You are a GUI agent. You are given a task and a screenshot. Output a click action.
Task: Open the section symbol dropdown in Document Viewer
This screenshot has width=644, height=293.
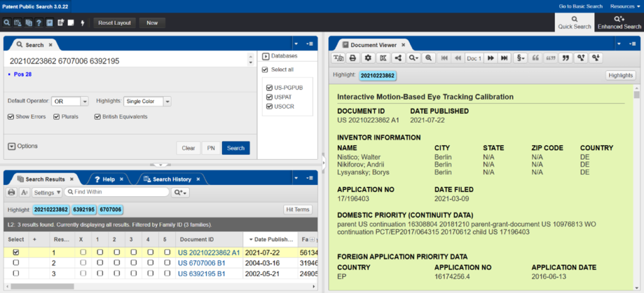coord(520,58)
